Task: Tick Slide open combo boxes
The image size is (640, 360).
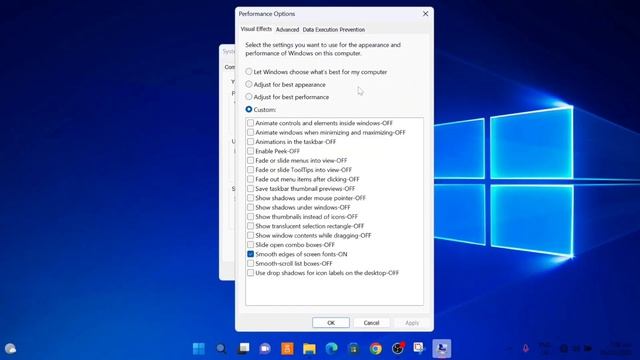Action: (x=251, y=244)
